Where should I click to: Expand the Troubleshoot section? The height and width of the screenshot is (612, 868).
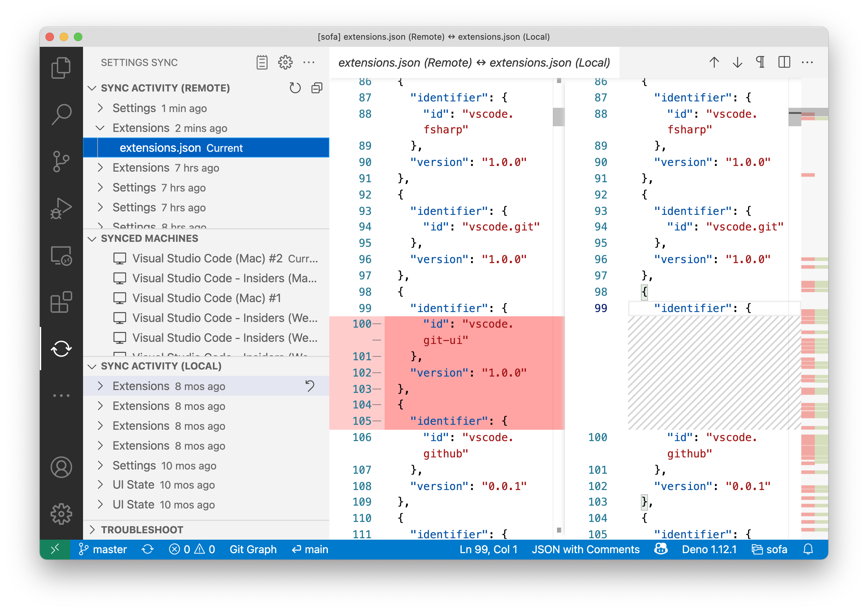point(142,530)
